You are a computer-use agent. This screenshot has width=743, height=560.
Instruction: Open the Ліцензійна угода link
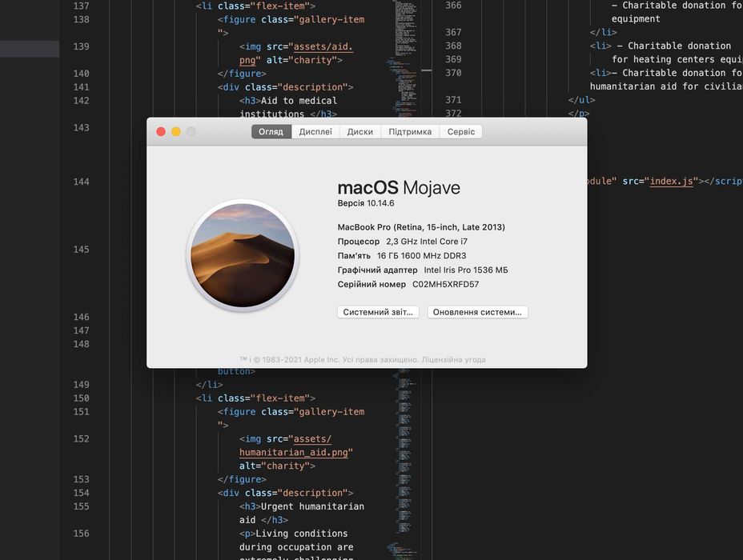pyautogui.click(x=453, y=360)
